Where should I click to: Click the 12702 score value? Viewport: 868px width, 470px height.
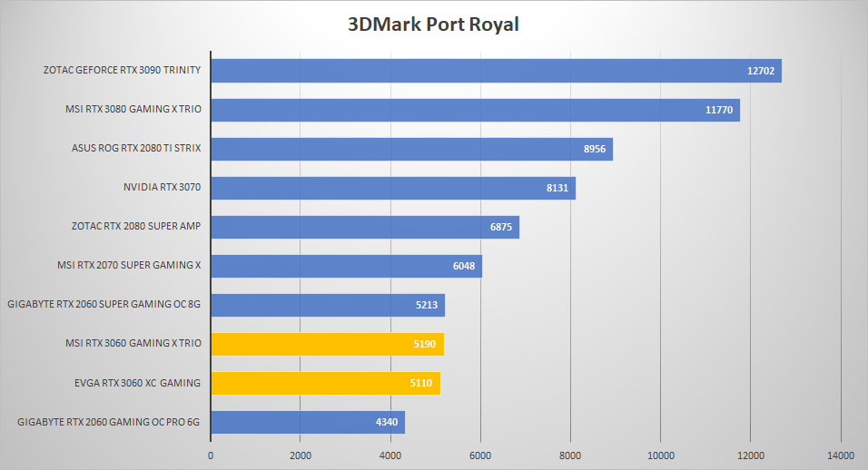click(761, 71)
